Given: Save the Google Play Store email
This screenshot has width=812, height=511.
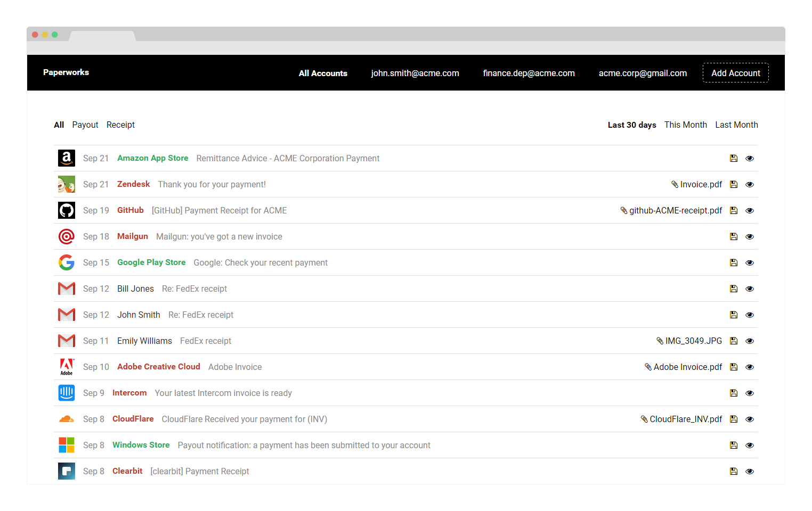Looking at the screenshot, I should (734, 262).
